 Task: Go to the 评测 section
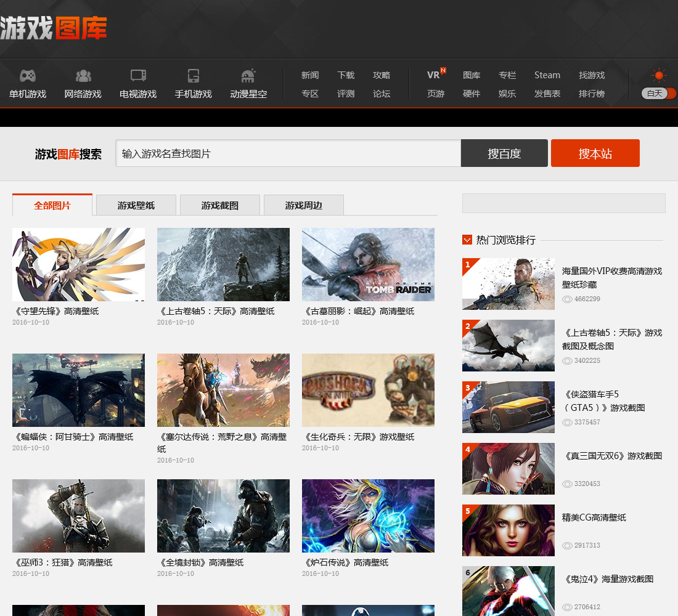346,94
